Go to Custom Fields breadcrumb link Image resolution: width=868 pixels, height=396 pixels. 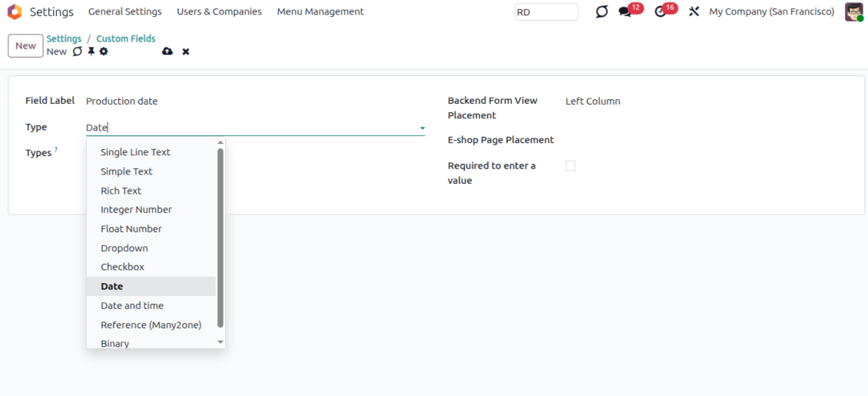click(x=125, y=38)
